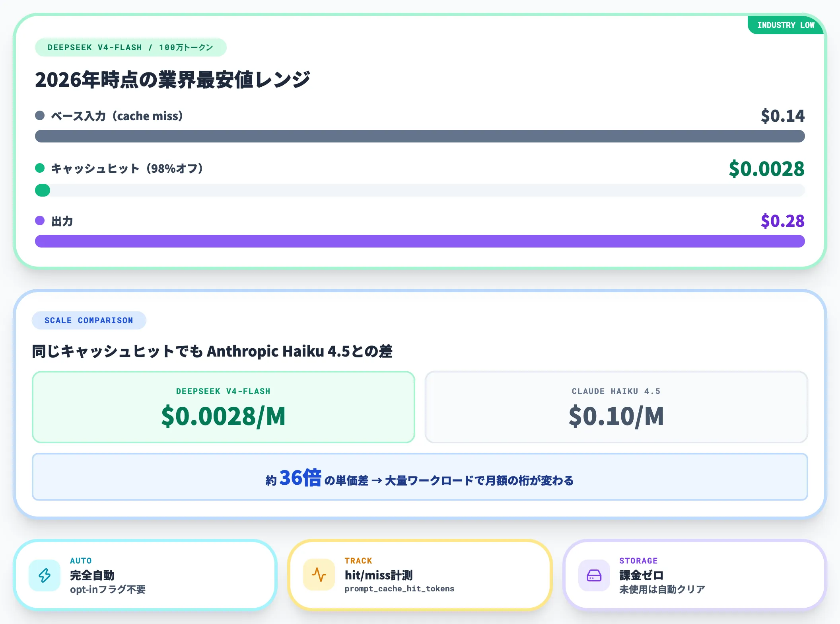Click the green dot beside キャッシュヒット
The width and height of the screenshot is (840, 624).
pyautogui.click(x=40, y=168)
